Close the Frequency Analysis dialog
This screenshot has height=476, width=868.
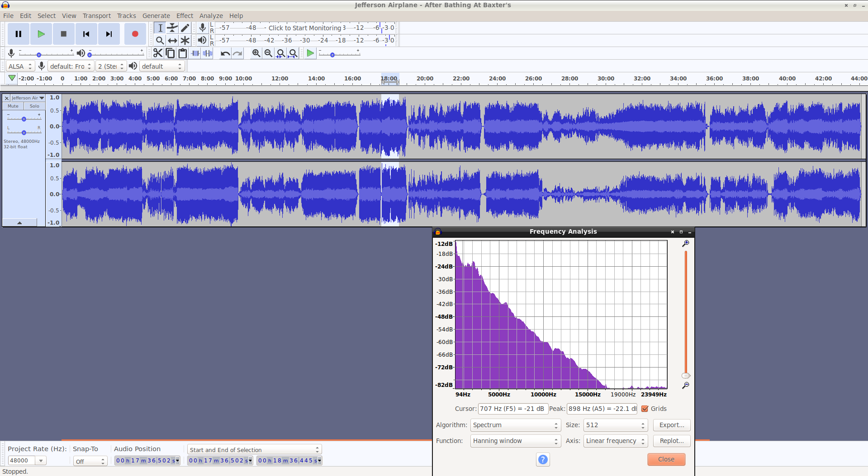tap(666, 459)
